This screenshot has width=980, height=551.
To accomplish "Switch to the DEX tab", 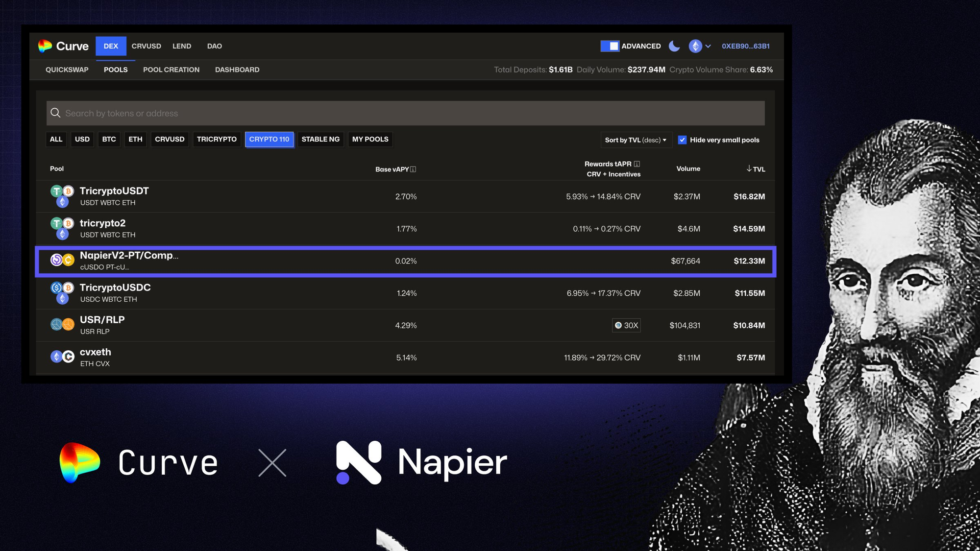I will [x=111, y=46].
